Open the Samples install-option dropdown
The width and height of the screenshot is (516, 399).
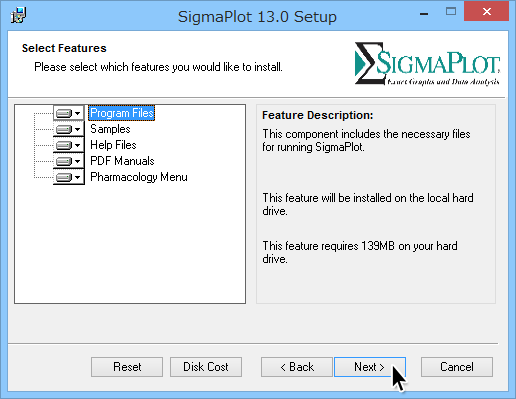69,129
